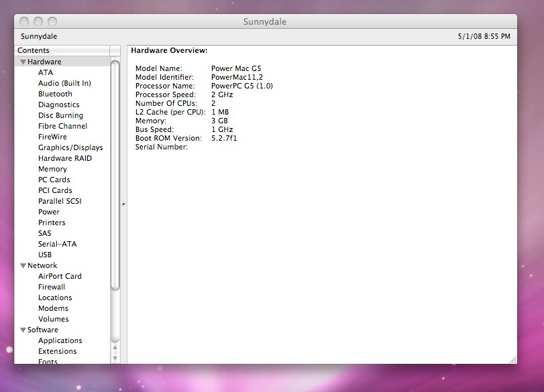Click the sidebar scroll down arrow

click(x=115, y=358)
